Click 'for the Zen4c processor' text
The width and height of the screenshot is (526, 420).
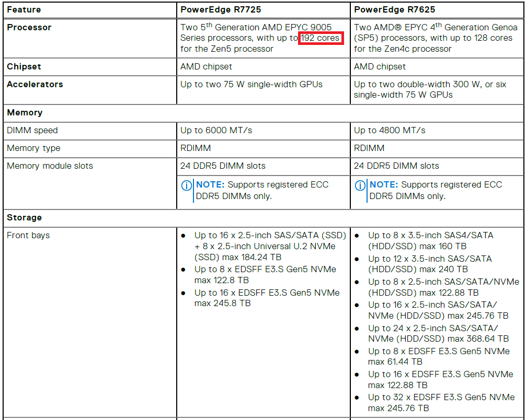403,49
